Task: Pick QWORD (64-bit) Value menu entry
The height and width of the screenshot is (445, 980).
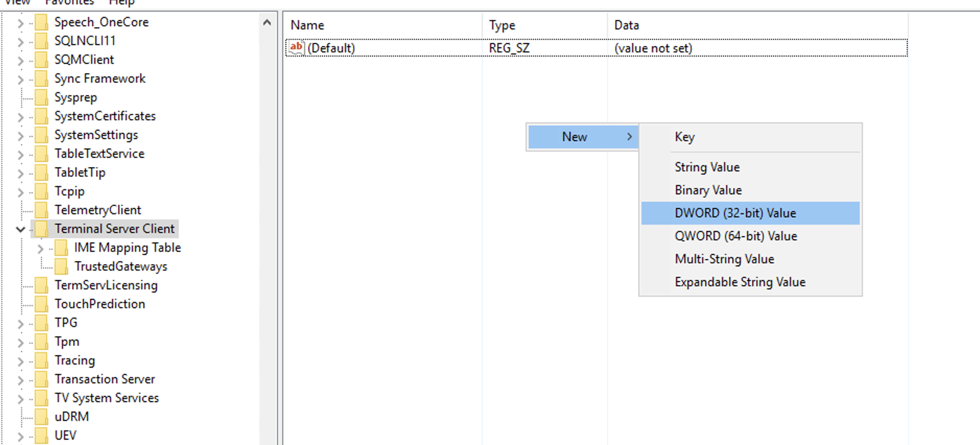Action: point(736,236)
